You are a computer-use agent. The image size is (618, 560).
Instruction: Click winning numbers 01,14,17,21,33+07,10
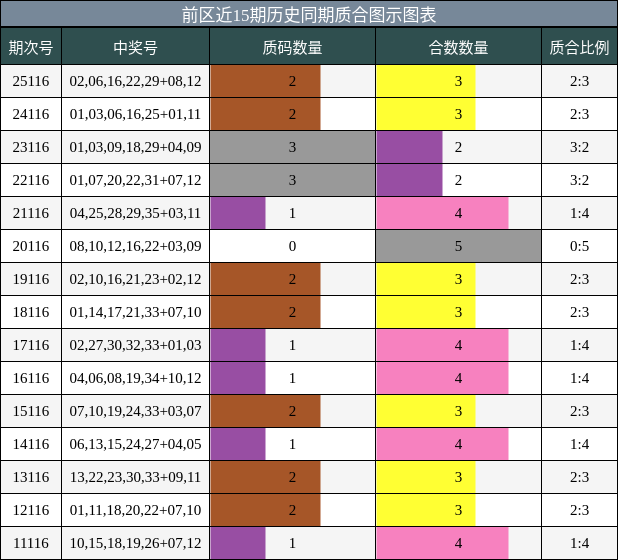point(135,312)
